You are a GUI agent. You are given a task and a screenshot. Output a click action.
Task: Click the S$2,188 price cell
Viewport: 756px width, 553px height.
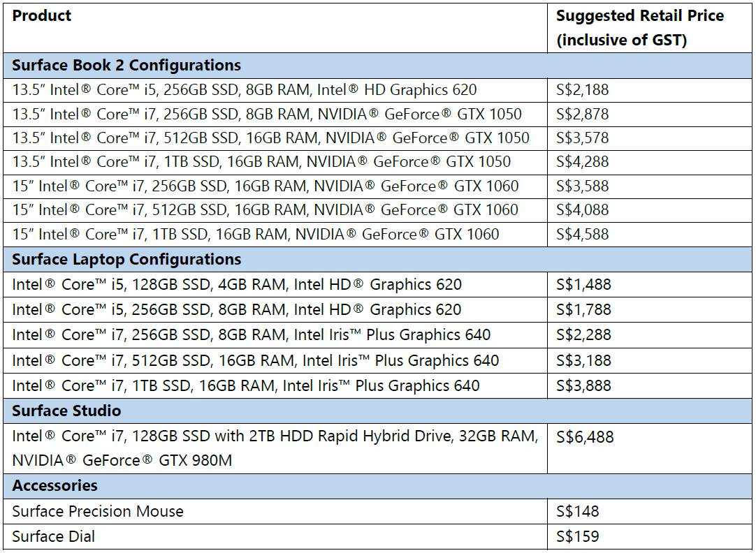tap(583, 90)
